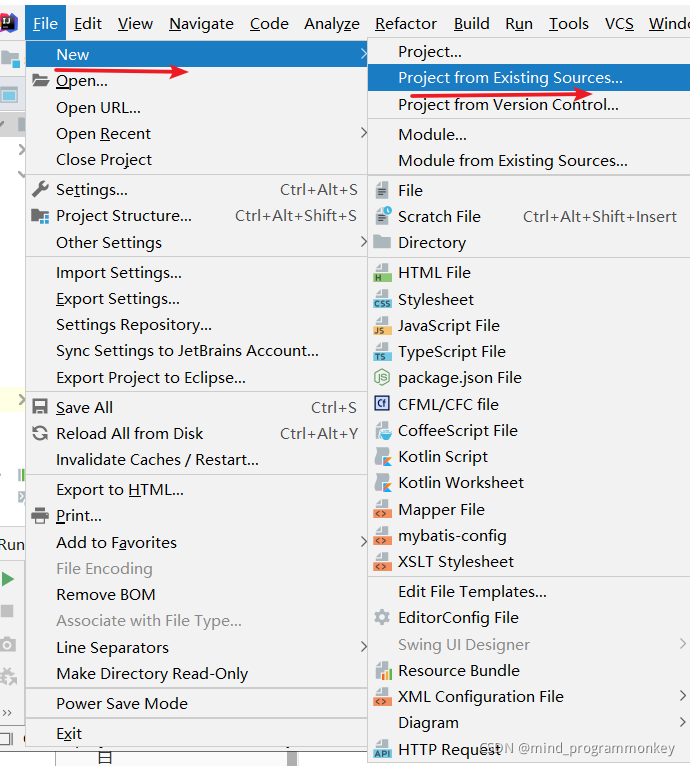Click the CoffeeScript File icon
Viewport: 690px width, 766px height.
point(383,430)
